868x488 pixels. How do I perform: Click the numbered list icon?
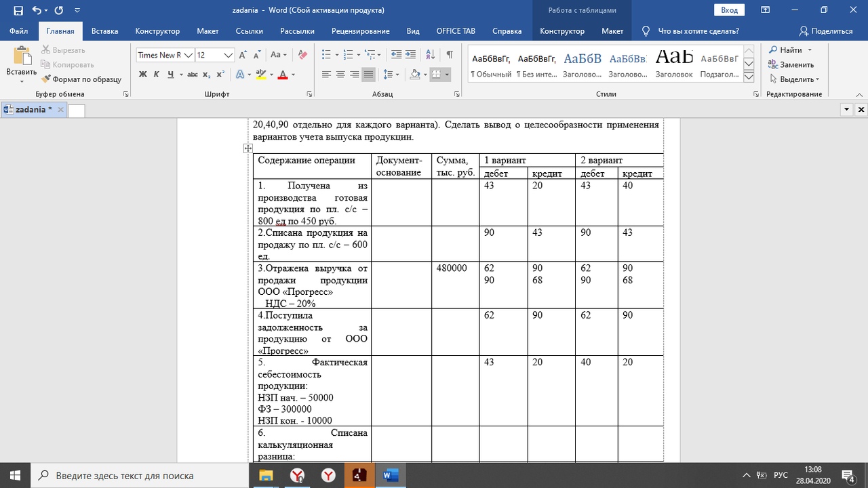[x=348, y=55]
